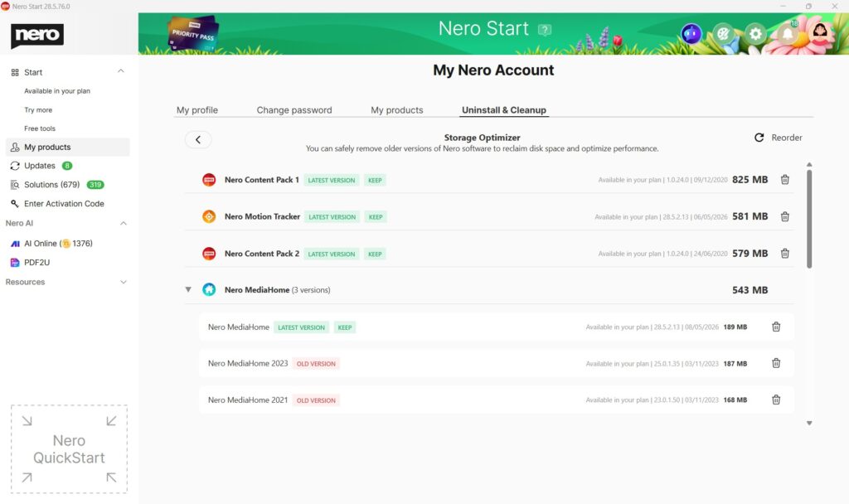The height and width of the screenshot is (504, 849).
Task: Select My products in sidebar
Action: 68,148
